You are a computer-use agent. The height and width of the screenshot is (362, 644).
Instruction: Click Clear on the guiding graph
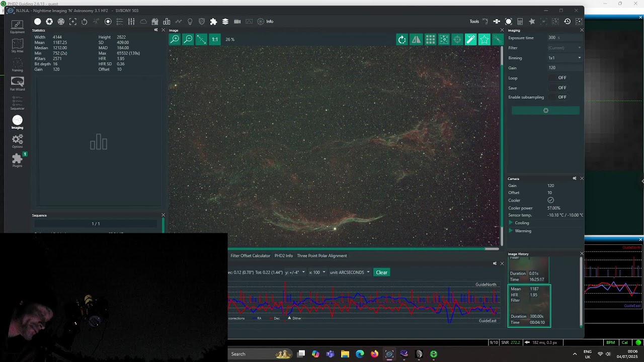tap(381, 273)
